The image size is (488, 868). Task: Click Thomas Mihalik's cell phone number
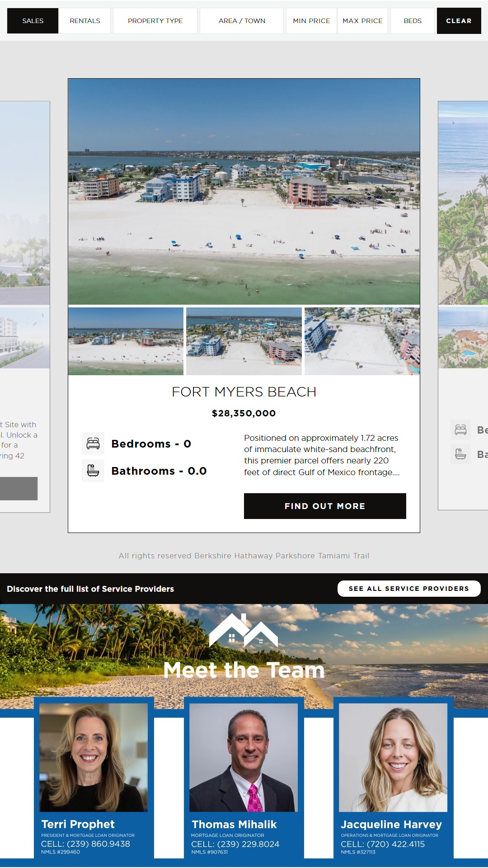coord(235,844)
